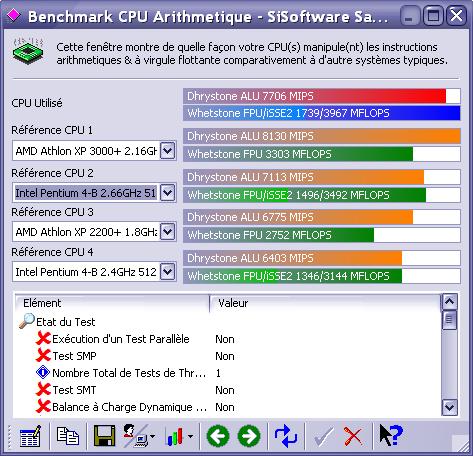Click the grey checkmark OK icon
The height and width of the screenshot is (456, 473).
[x=323, y=436]
